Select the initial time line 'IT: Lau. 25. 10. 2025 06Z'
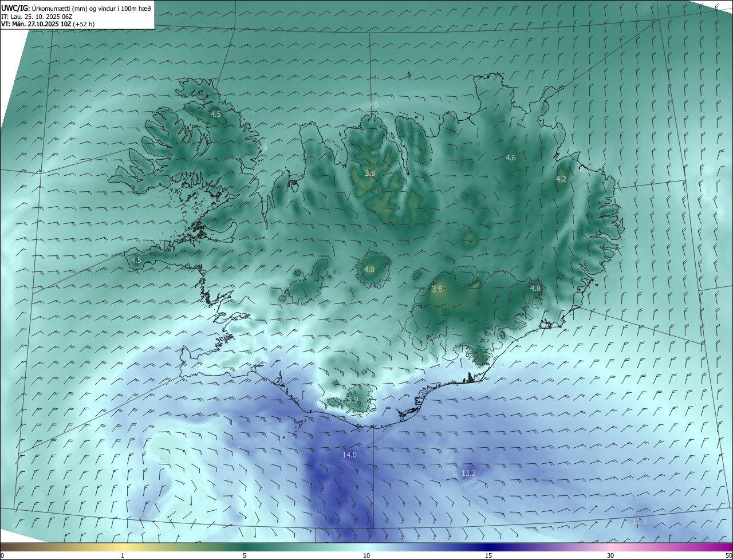The image size is (733, 560). coord(37,16)
